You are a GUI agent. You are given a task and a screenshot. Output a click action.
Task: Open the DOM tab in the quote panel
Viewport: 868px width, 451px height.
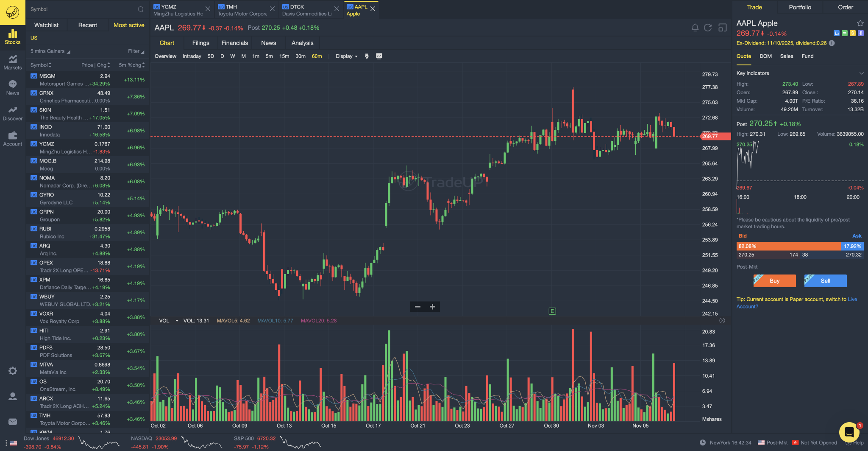click(x=765, y=56)
